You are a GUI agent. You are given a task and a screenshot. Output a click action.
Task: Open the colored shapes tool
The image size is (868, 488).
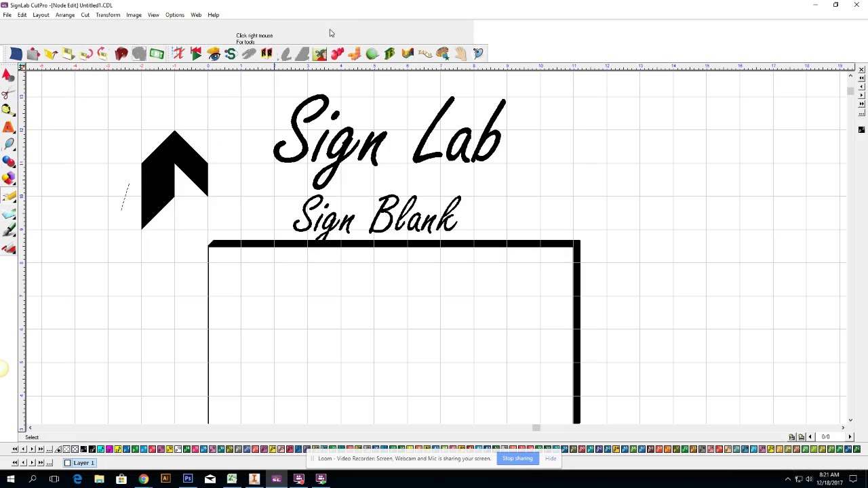click(x=8, y=179)
